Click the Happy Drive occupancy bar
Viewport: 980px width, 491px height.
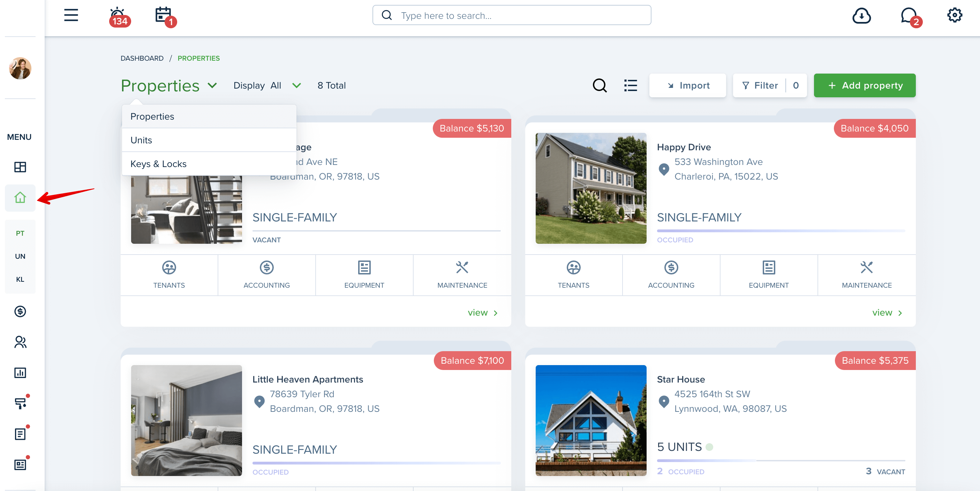(781, 231)
